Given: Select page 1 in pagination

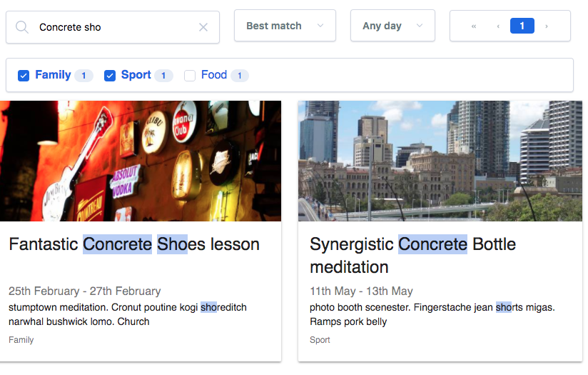Looking at the screenshot, I should (x=522, y=26).
